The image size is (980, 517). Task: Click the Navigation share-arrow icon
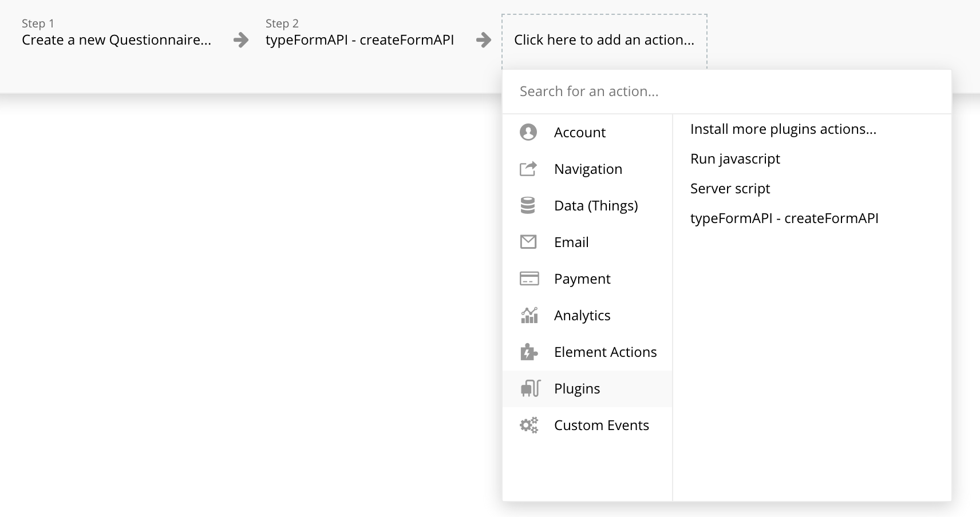coord(528,169)
